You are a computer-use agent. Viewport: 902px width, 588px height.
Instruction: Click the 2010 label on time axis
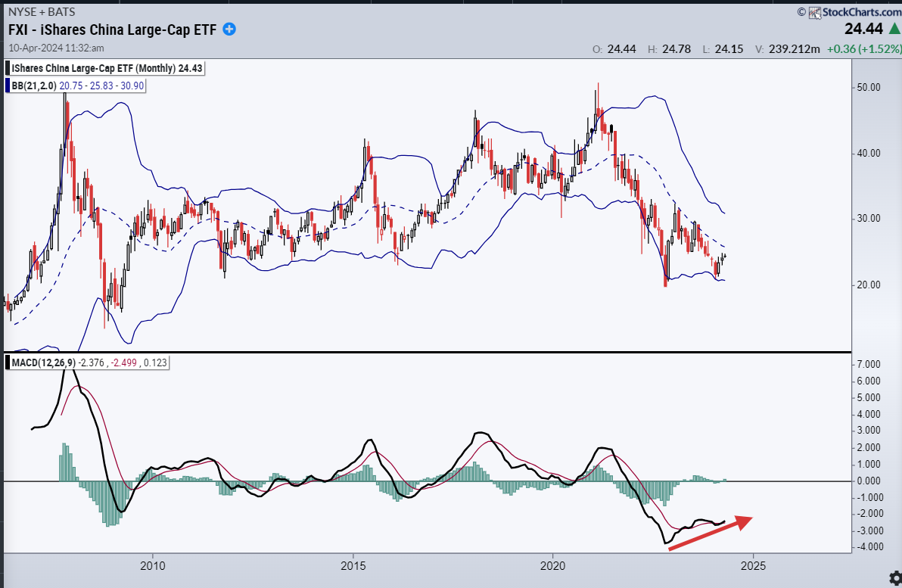pyautogui.click(x=152, y=565)
